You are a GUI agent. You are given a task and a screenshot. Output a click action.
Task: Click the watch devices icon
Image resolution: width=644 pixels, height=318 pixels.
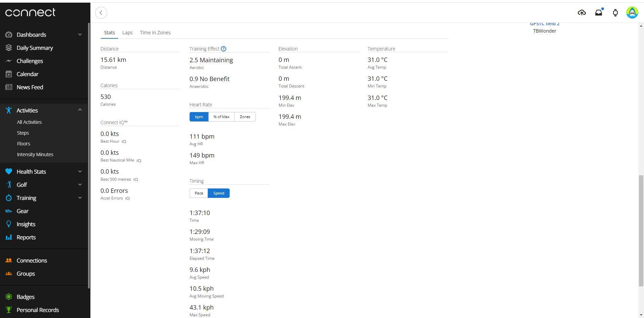pos(615,13)
